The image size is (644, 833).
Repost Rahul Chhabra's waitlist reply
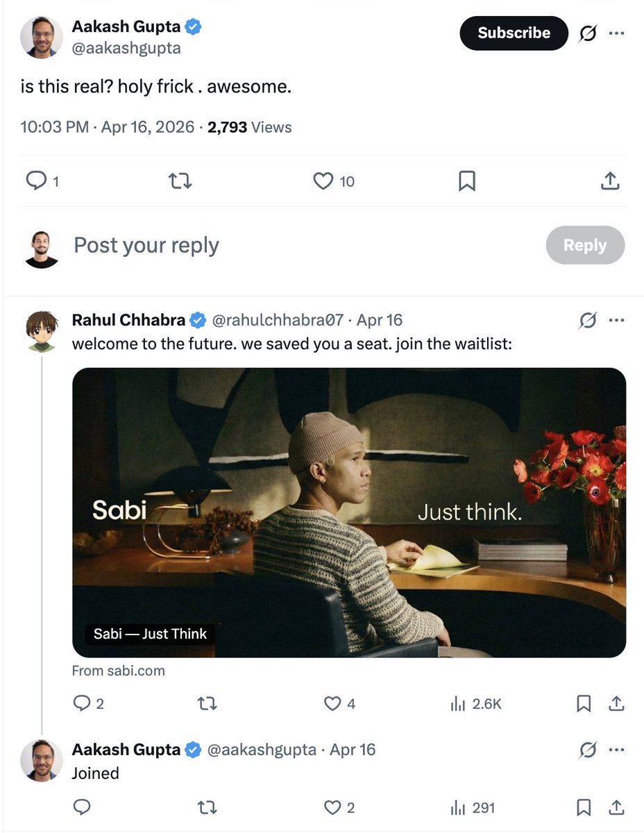tap(207, 704)
